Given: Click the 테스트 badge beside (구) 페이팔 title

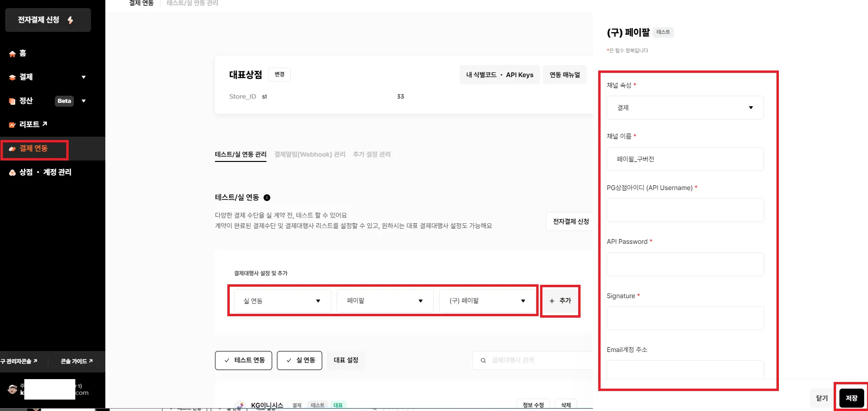Looking at the screenshot, I should pos(663,32).
